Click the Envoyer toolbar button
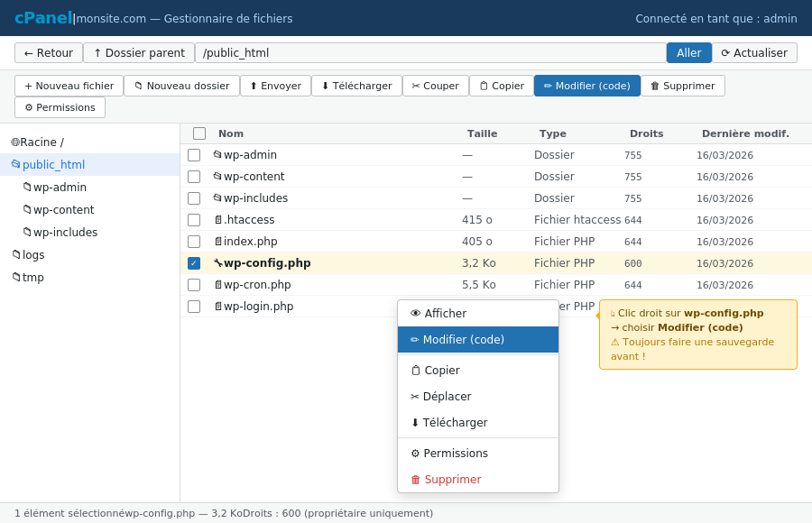 275,86
